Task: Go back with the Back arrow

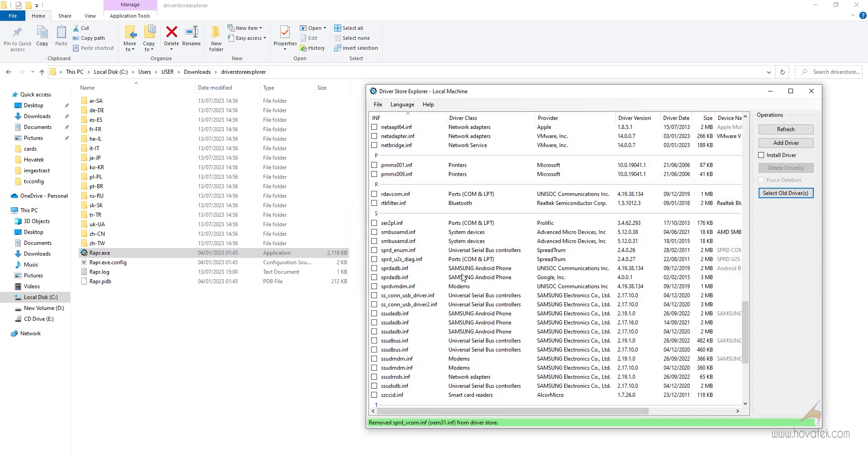Action: pyautogui.click(x=9, y=72)
